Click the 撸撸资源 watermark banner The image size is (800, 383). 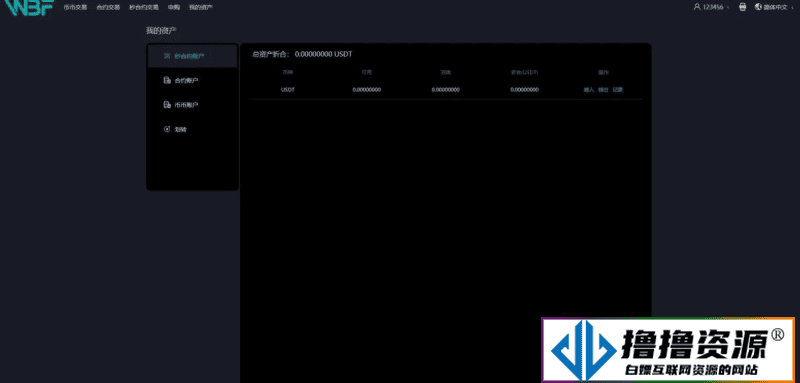pyautogui.click(x=668, y=350)
